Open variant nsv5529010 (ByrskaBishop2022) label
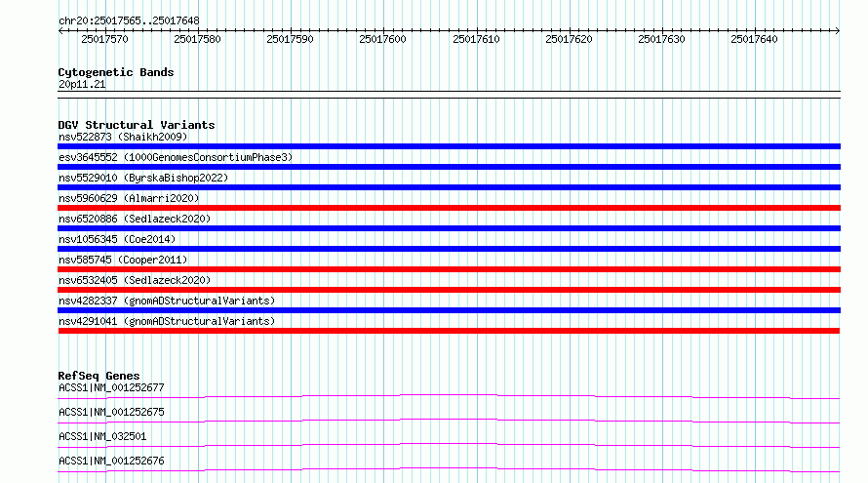Screen dimensions: 868x483 tap(143, 178)
